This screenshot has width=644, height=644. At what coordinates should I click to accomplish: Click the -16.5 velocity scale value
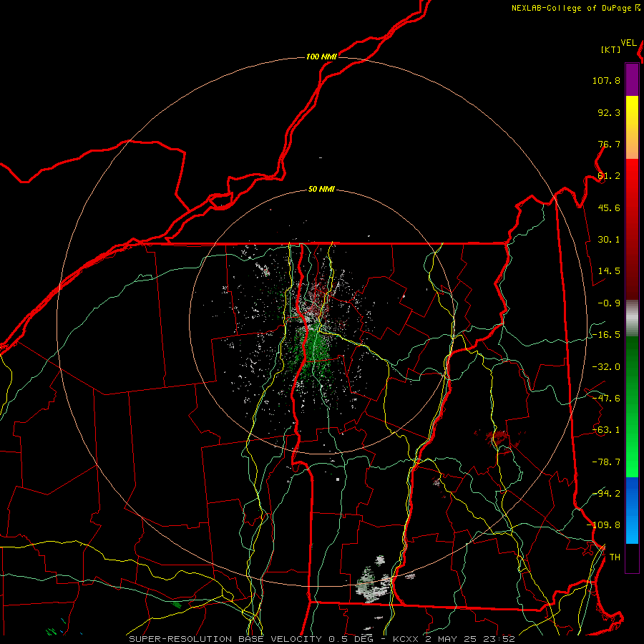point(606,335)
